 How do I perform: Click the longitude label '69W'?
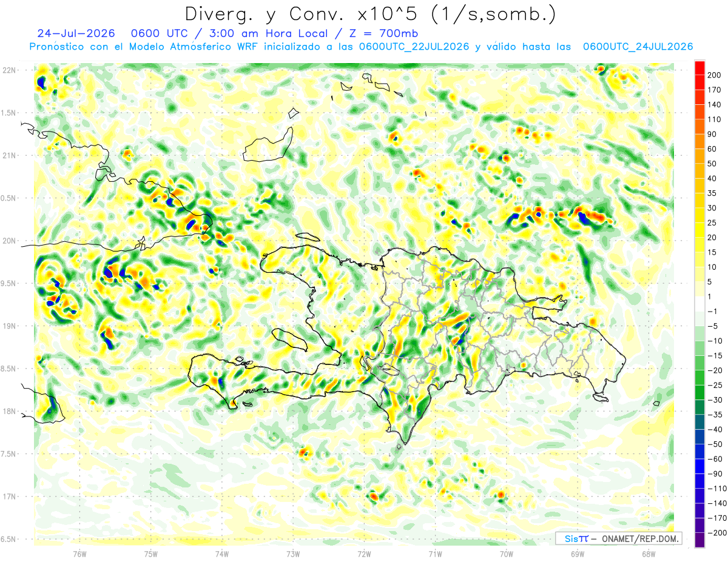(578, 554)
